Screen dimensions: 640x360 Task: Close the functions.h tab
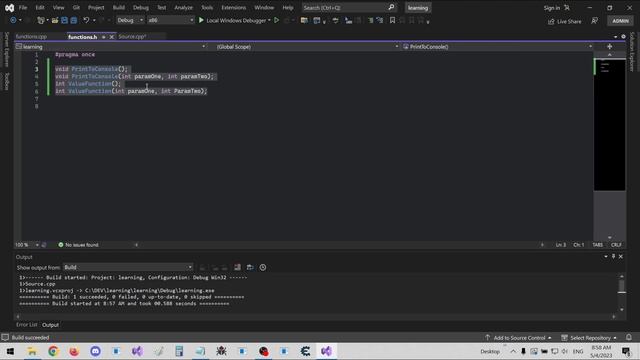point(111,37)
